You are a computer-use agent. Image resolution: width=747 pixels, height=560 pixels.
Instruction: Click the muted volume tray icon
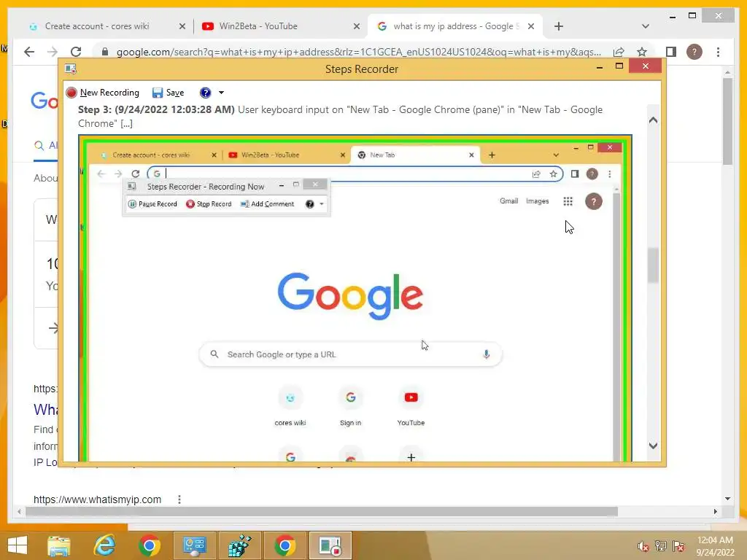coord(643,546)
